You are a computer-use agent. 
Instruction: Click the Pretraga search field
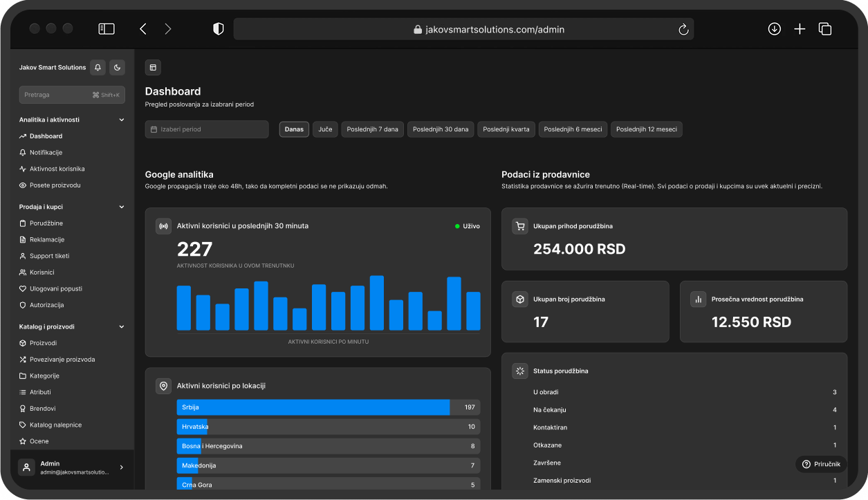[x=72, y=95]
